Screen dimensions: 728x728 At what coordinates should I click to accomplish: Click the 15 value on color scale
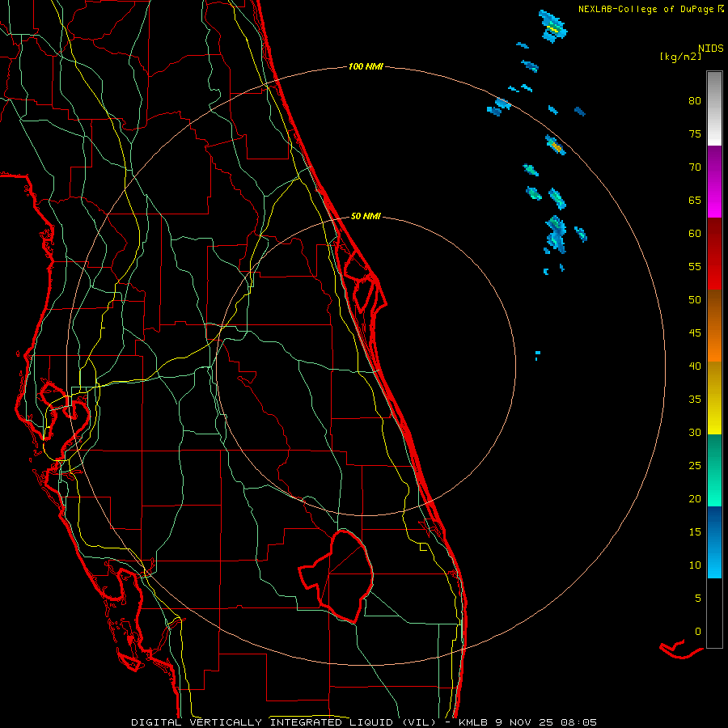695,531
